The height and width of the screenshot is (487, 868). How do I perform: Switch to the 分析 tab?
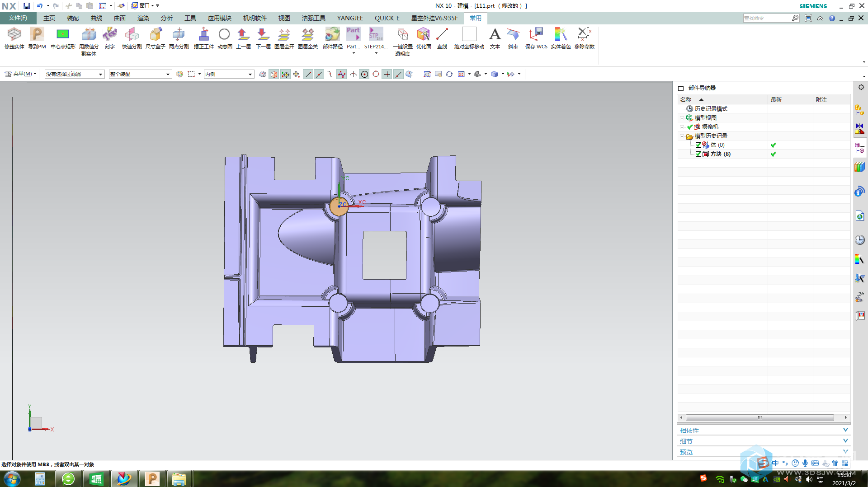167,18
